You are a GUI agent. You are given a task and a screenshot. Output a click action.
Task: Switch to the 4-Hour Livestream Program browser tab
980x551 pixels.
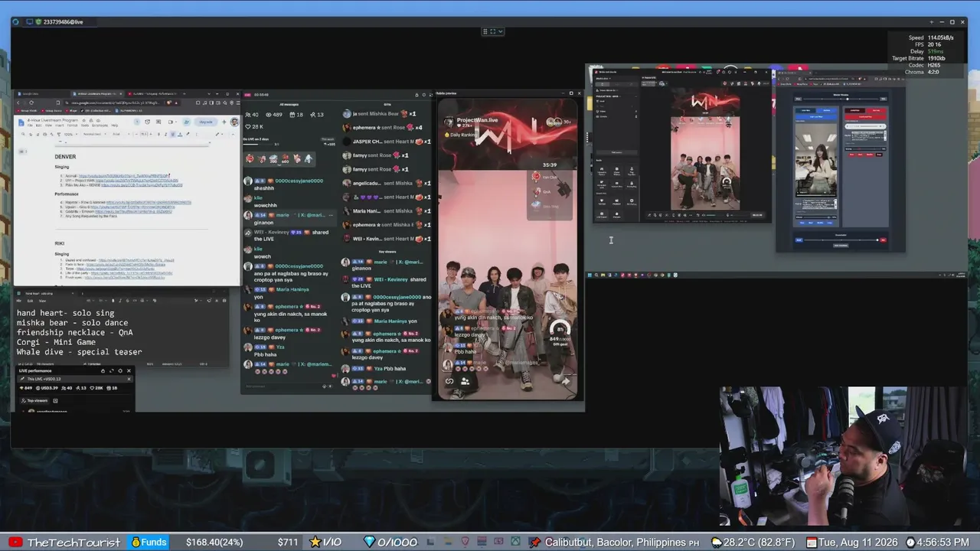pyautogui.click(x=96, y=93)
